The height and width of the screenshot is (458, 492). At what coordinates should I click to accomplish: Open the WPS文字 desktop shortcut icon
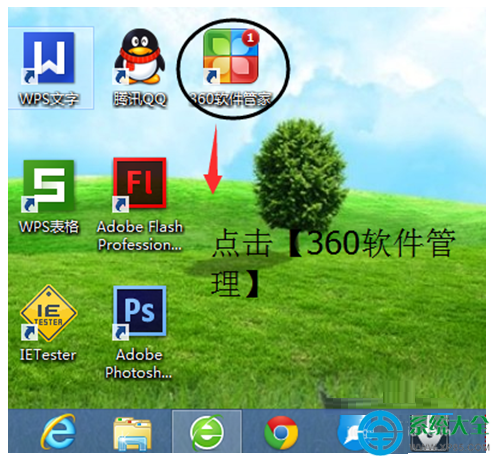tap(49, 58)
